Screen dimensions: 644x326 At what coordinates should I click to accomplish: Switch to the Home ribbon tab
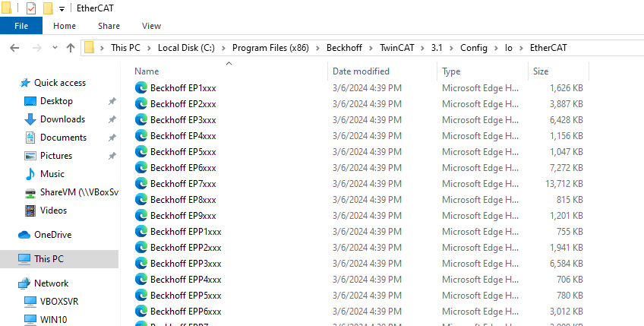65,26
